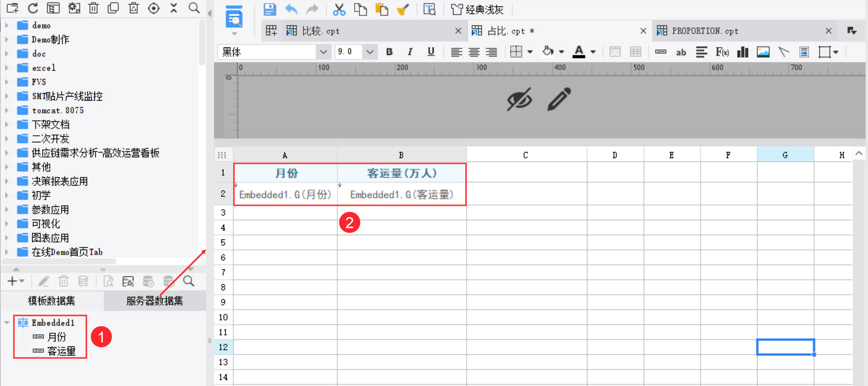This screenshot has width=868, height=386.
Task: Click the redo arrow icon
Action: pos(312,9)
